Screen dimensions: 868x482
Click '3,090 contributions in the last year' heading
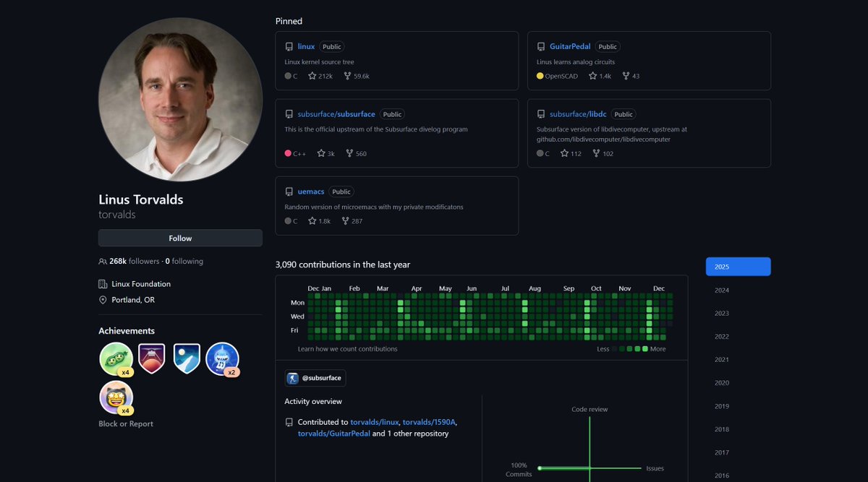coord(343,264)
